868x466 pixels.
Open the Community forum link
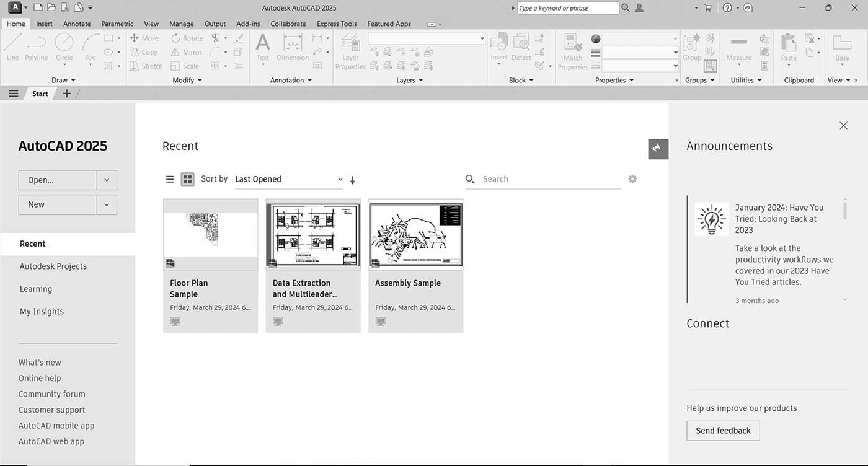[x=52, y=394]
